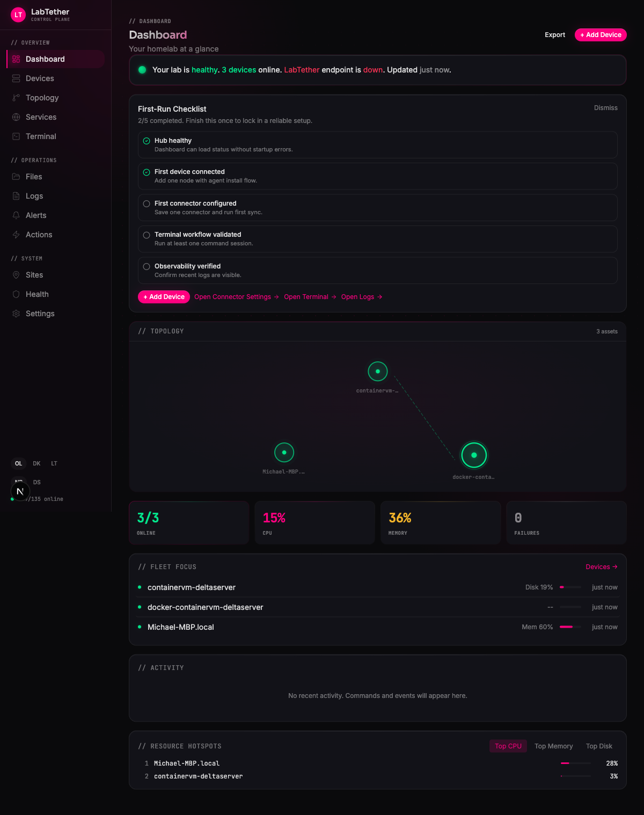Click 28% CPU bar for Michael-MBP.local hotspot
The image size is (644, 815).
pyautogui.click(x=576, y=763)
